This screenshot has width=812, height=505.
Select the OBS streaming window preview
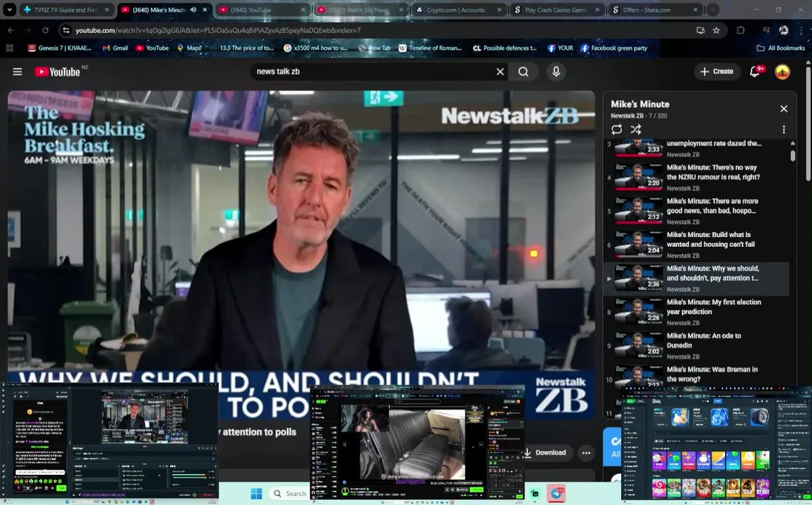(x=109, y=443)
